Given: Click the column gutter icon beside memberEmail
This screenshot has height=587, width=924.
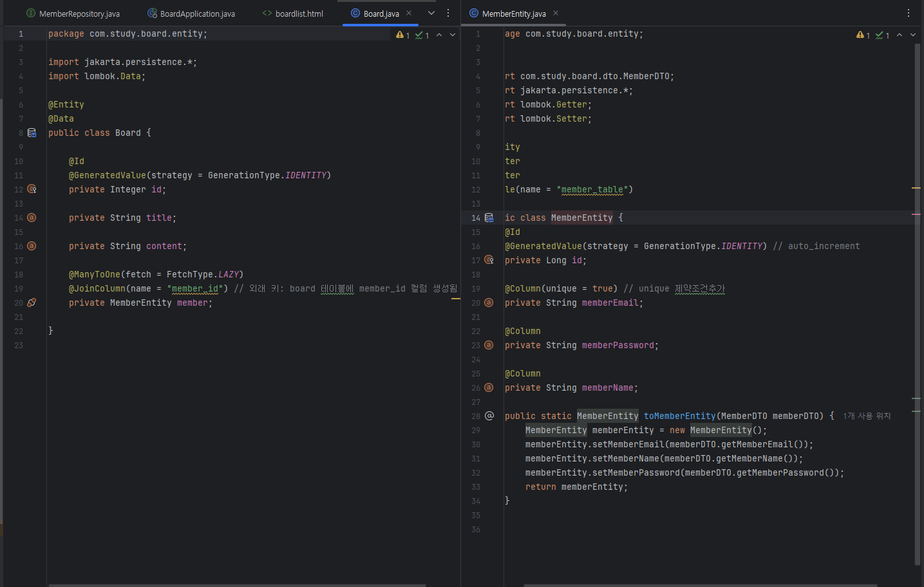Looking at the screenshot, I should (x=489, y=303).
